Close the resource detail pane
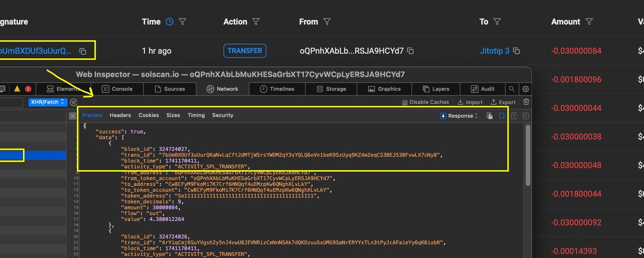 click(73, 116)
